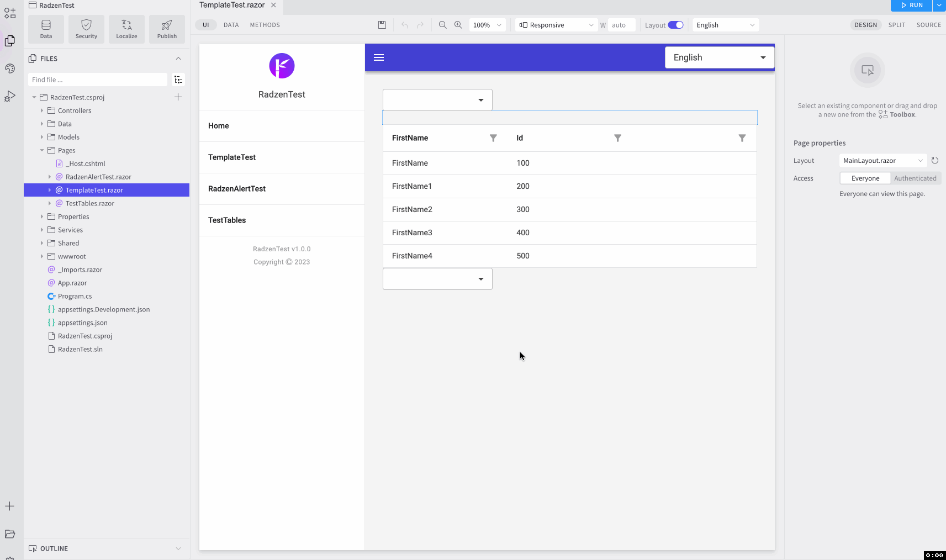Filter the FirstName column with the funnel icon

pos(493,138)
